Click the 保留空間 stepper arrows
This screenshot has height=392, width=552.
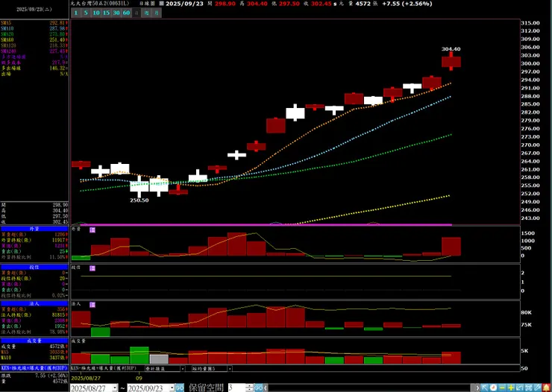pos(250,388)
